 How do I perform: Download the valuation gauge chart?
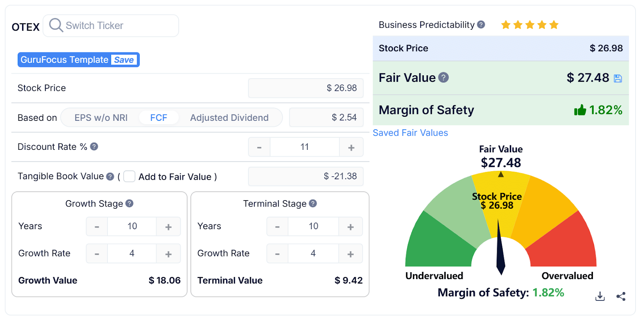(599, 296)
